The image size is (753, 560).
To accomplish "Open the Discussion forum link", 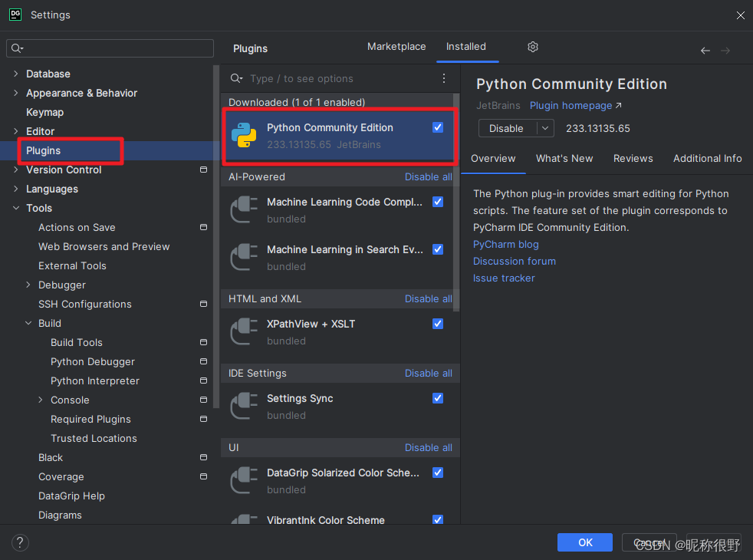I will [x=515, y=262].
